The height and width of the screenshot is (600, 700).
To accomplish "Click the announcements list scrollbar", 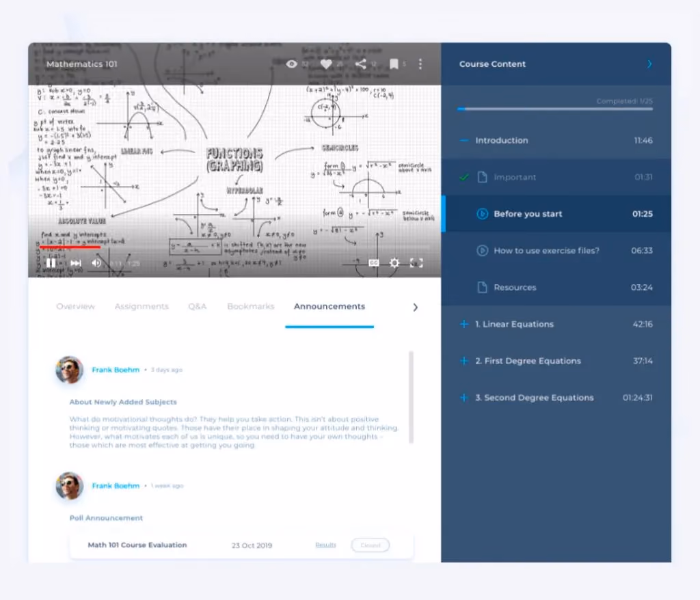I will [411, 397].
